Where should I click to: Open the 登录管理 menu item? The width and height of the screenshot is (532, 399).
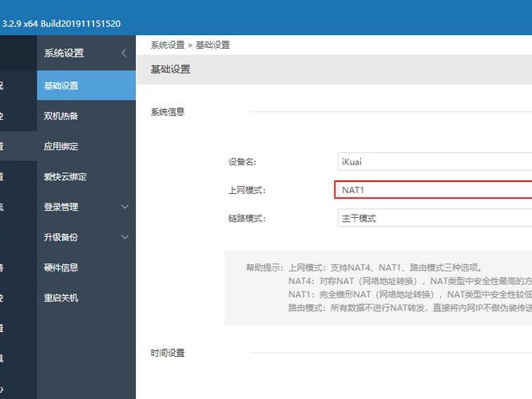[x=86, y=207]
